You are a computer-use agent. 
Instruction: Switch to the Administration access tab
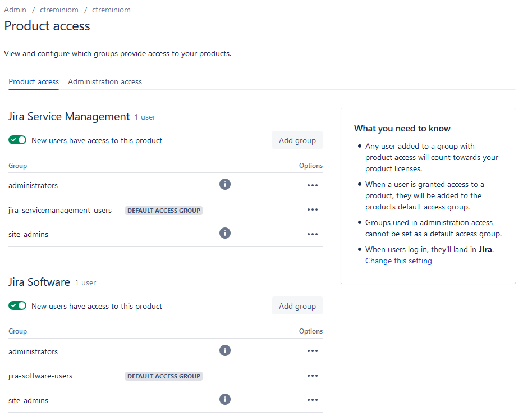(x=105, y=82)
